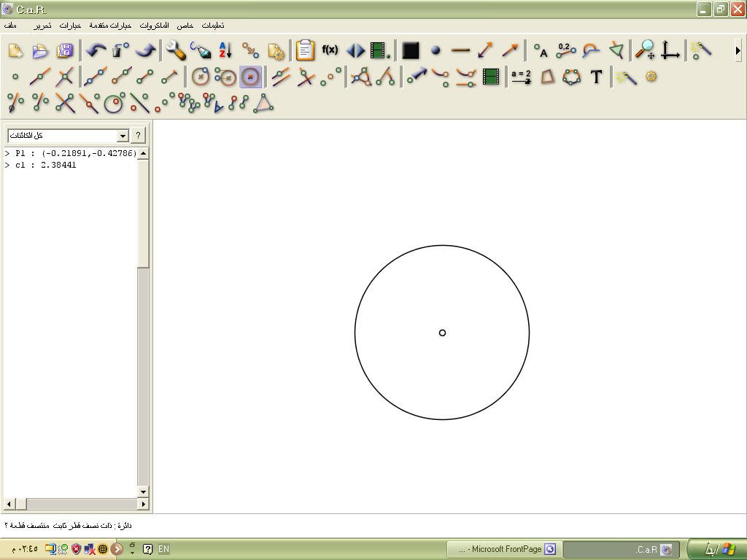Undo the last step with the back arrow
This screenshot has width=747, height=560.
click(96, 50)
